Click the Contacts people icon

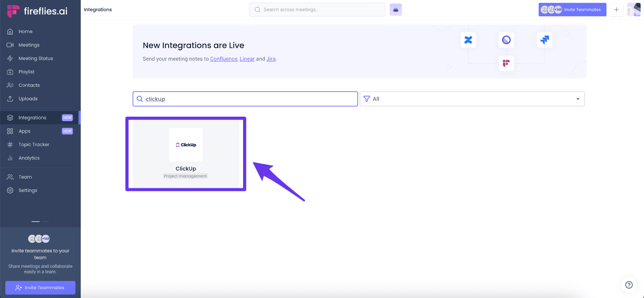10,85
